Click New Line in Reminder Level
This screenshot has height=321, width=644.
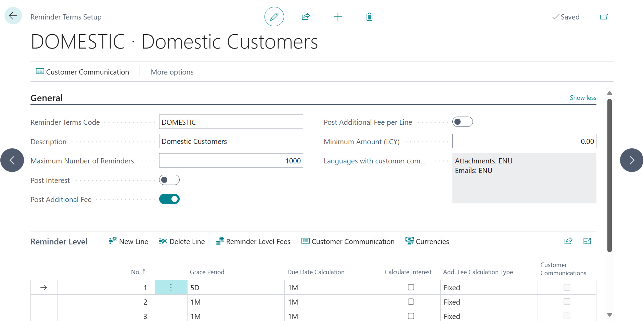[128, 242]
